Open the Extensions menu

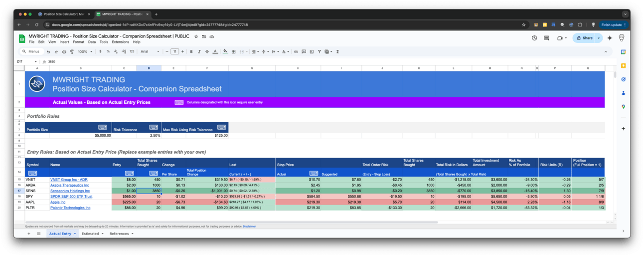click(x=120, y=42)
